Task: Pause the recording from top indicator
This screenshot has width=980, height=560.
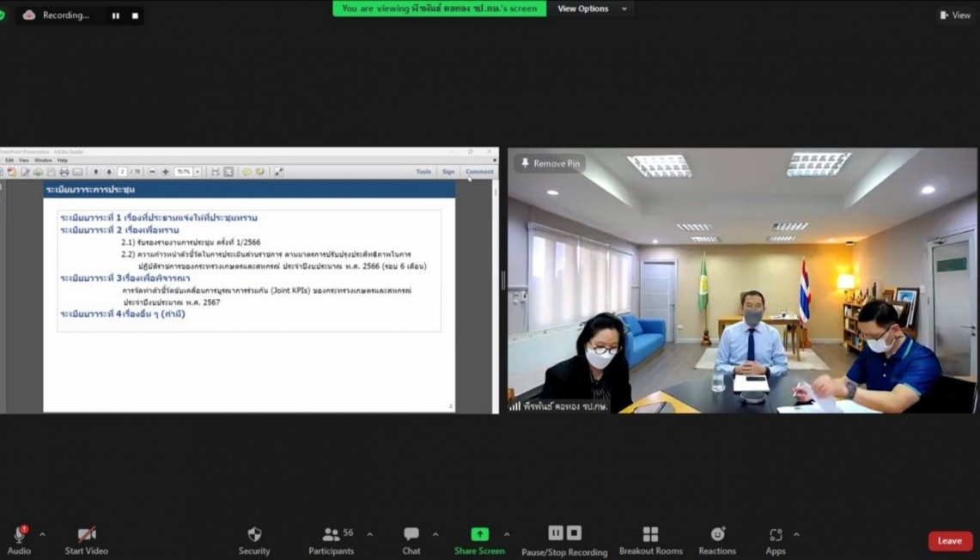Action: (116, 15)
